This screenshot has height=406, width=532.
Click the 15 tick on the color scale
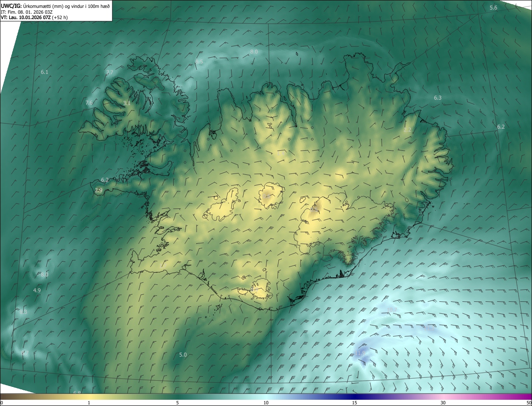355,403
